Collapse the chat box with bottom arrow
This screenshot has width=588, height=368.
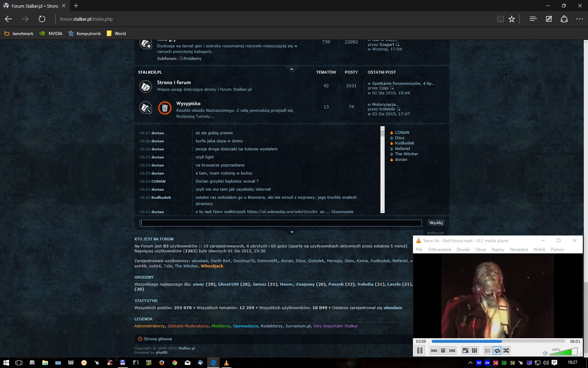(x=292, y=232)
